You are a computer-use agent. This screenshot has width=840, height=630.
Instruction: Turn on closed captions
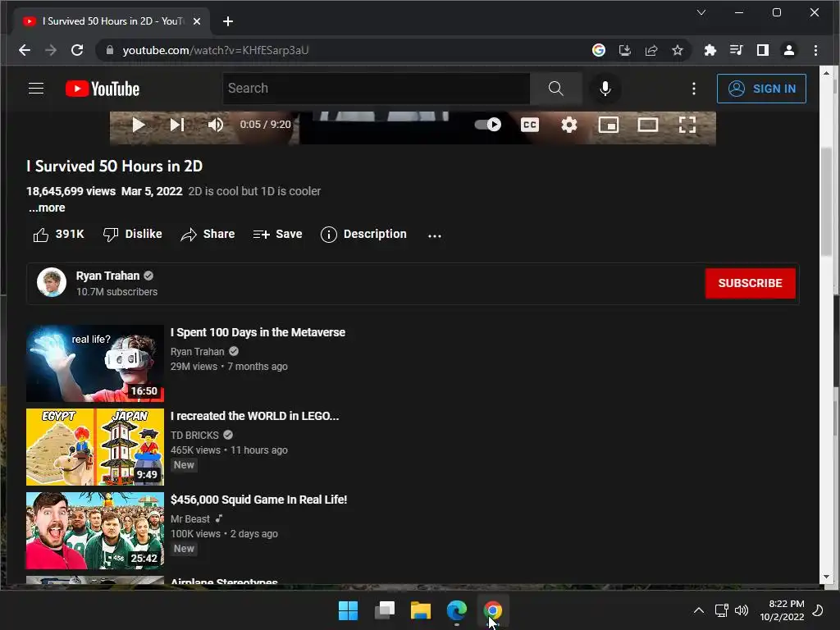click(x=530, y=125)
